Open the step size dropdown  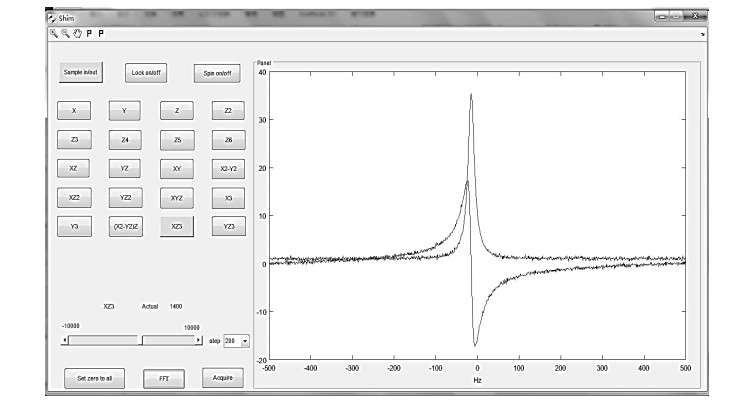point(245,341)
